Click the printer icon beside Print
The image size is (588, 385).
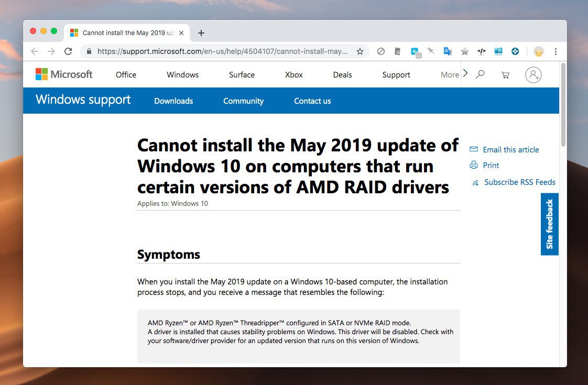(474, 165)
